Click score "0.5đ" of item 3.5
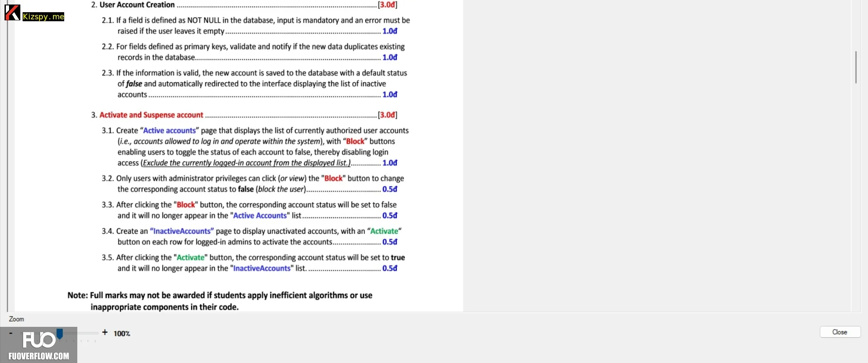The width and height of the screenshot is (868, 363). pyautogui.click(x=390, y=268)
